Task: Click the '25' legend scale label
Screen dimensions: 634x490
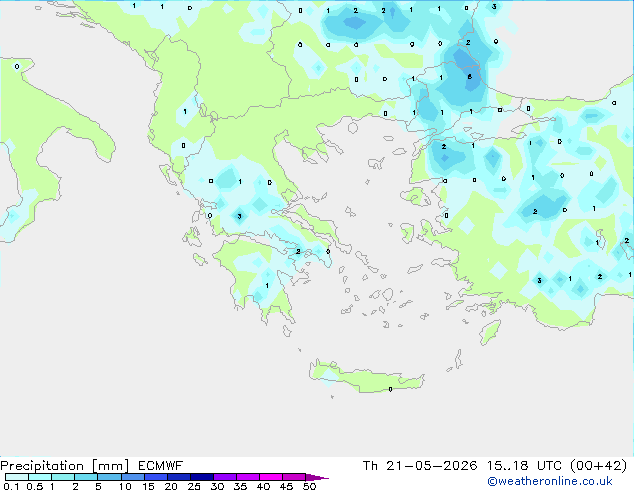Action: click(194, 486)
